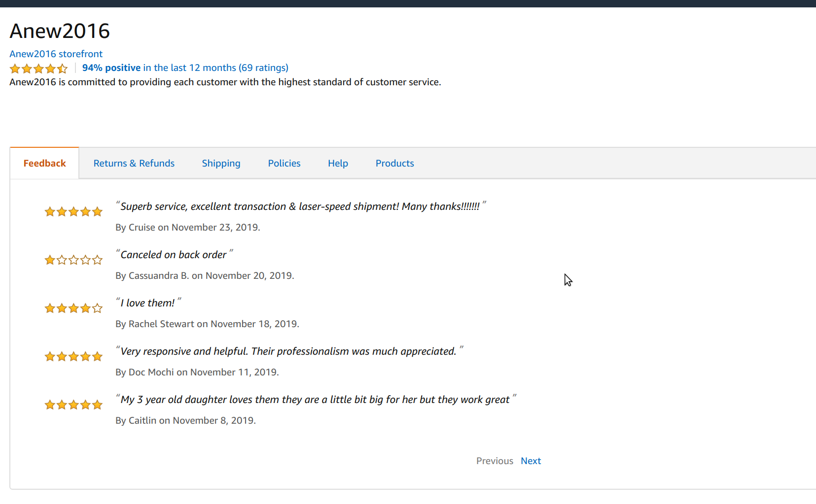Open the Policies tab

pyautogui.click(x=284, y=163)
